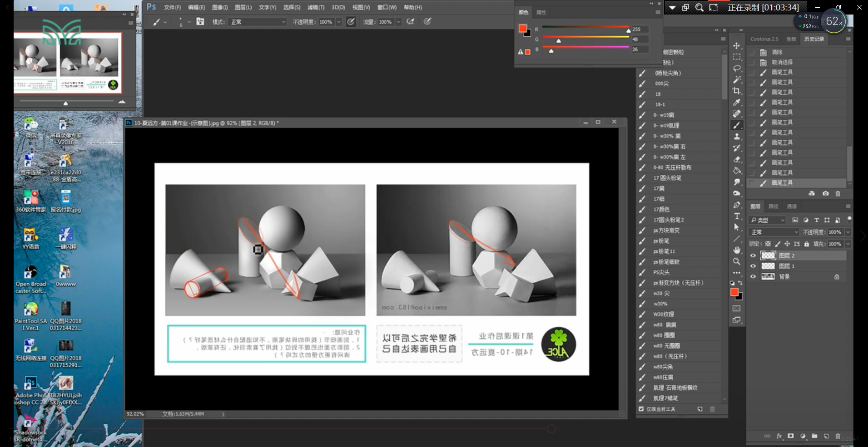Toggle pressure for opacity button

tap(351, 21)
